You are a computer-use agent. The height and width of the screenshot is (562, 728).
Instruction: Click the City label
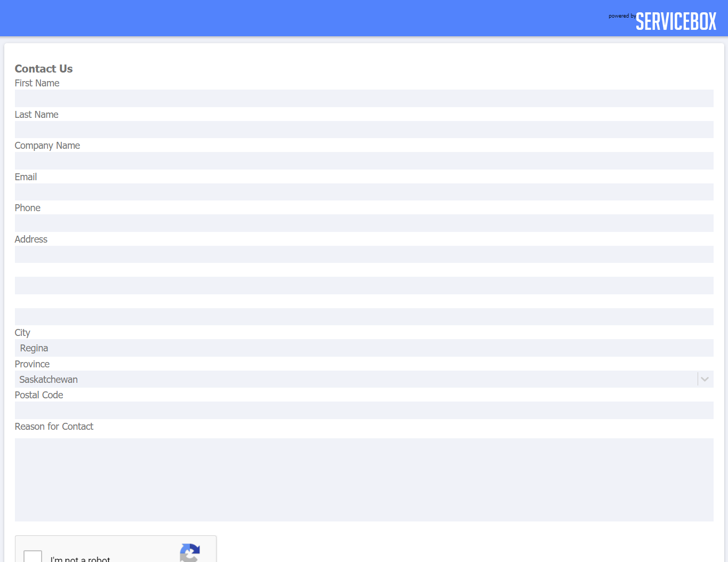(x=22, y=333)
